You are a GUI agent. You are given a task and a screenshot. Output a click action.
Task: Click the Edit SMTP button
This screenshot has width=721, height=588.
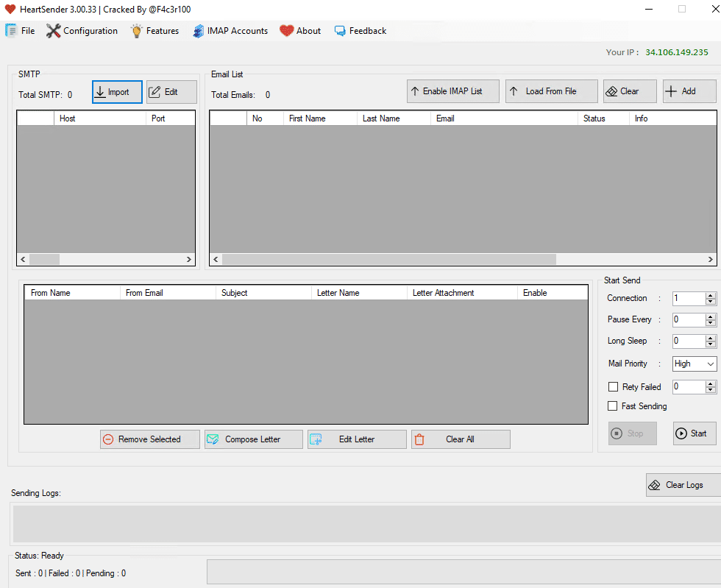pyautogui.click(x=171, y=92)
